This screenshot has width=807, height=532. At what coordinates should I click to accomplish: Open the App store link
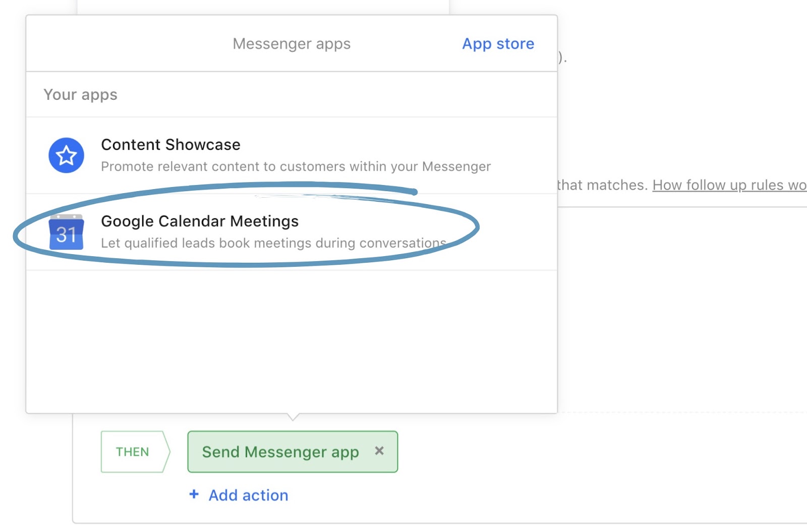tap(498, 44)
